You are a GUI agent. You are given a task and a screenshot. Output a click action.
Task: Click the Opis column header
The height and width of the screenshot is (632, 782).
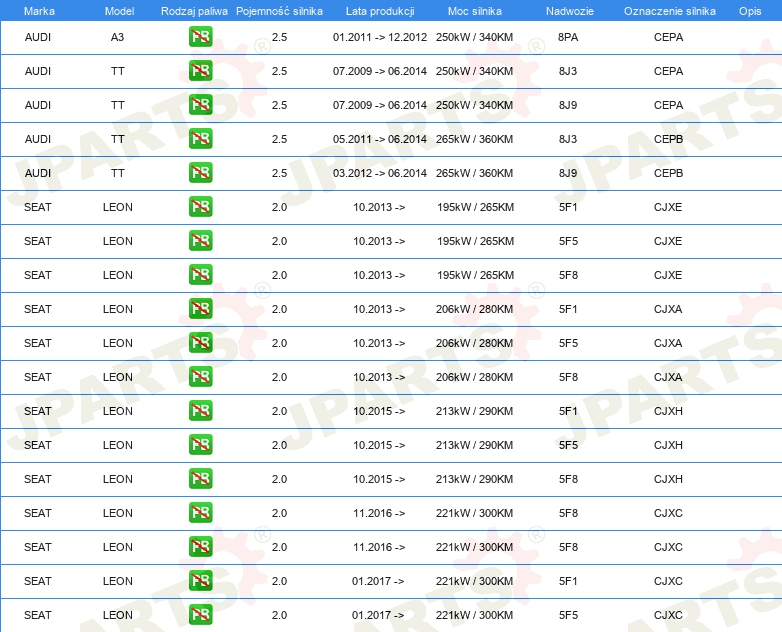(x=750, y=11)
